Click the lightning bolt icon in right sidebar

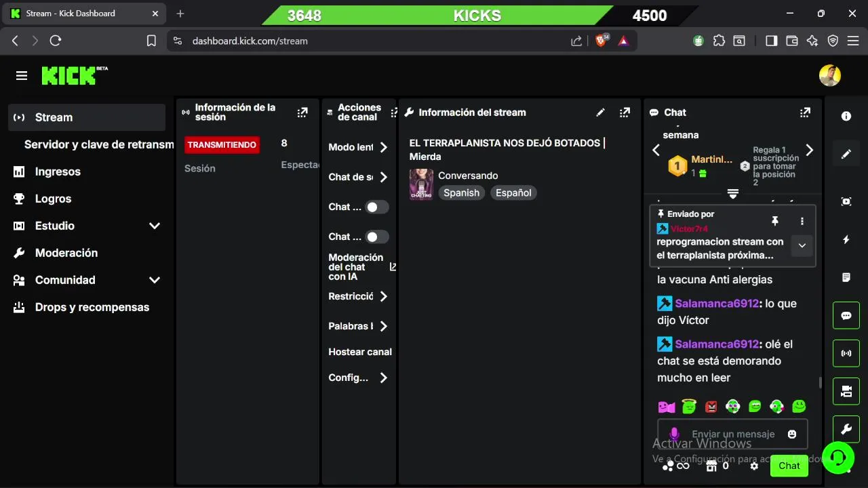click(846, 239)
